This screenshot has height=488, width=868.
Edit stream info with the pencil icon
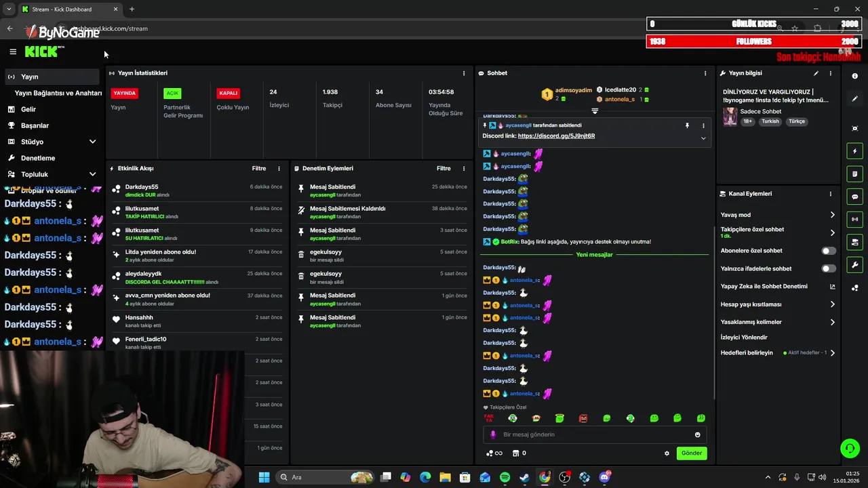816,73
